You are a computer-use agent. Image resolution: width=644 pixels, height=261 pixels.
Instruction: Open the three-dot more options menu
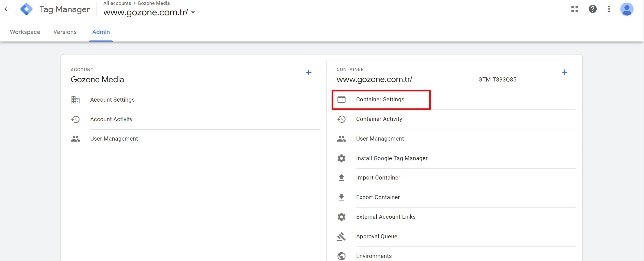(x=609, y=9)
